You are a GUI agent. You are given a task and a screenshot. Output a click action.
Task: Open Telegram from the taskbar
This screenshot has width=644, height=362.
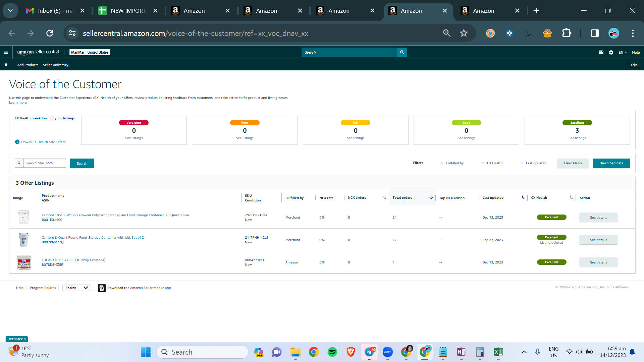369,352
